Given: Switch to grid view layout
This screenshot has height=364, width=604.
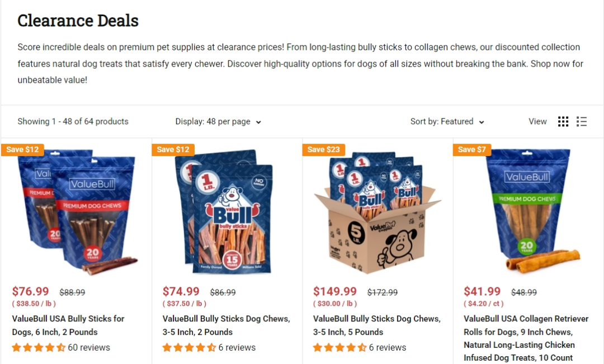Looking at the screenshot, I should click(563, 121).
